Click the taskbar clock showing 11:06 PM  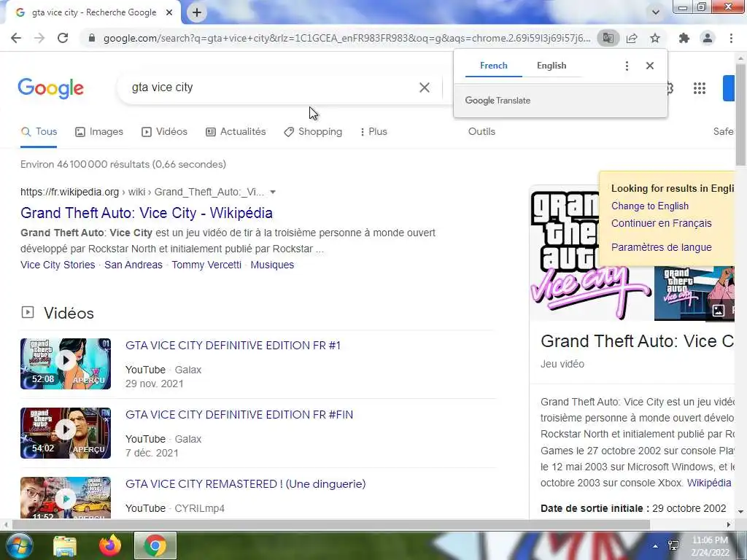pos(710,546)
